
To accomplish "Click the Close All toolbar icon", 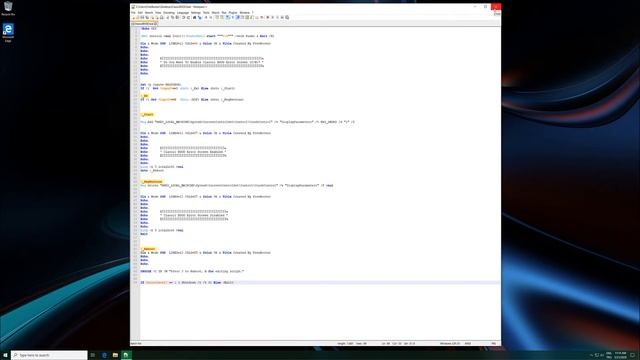I will tap(157, 18).
